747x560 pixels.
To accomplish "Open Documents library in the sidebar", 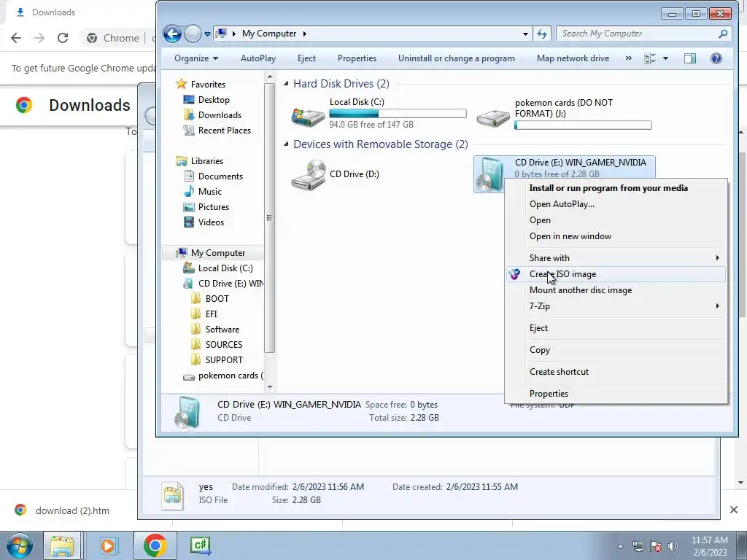I will (x=220, y=176).
